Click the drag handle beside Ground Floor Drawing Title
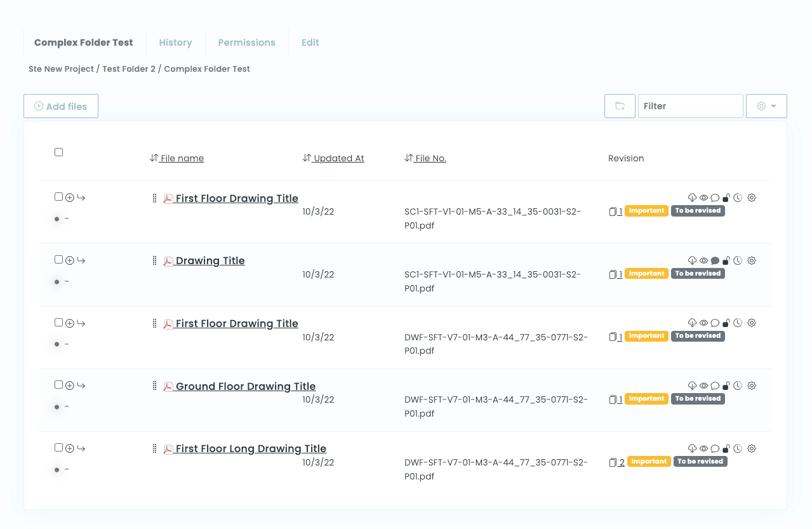This screenshot has width=812, height=529. click(154, 385)
